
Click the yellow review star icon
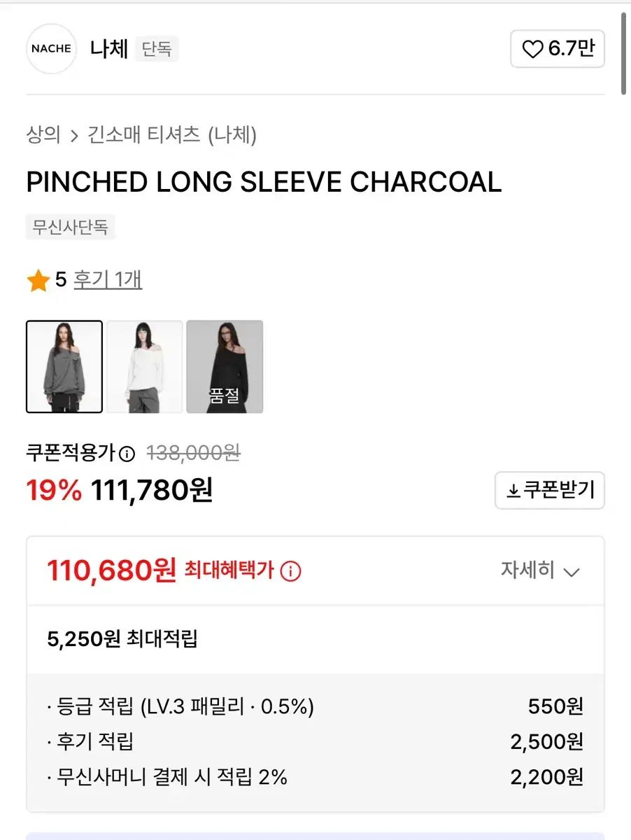[x=38, y=281]
